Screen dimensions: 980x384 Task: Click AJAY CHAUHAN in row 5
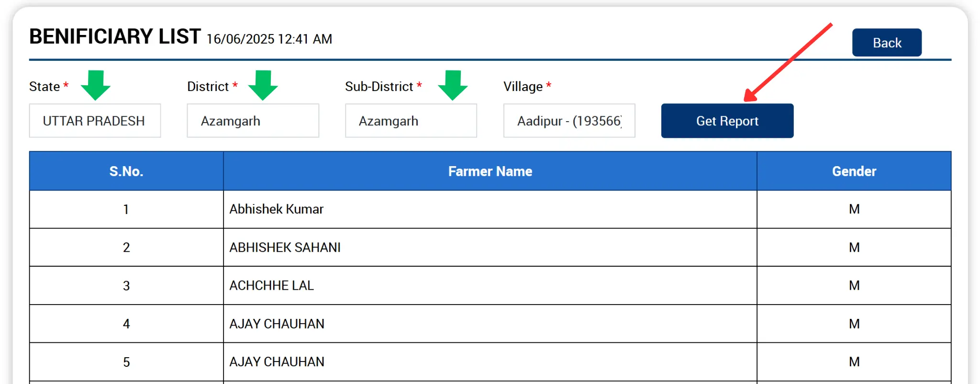(277, 362)
